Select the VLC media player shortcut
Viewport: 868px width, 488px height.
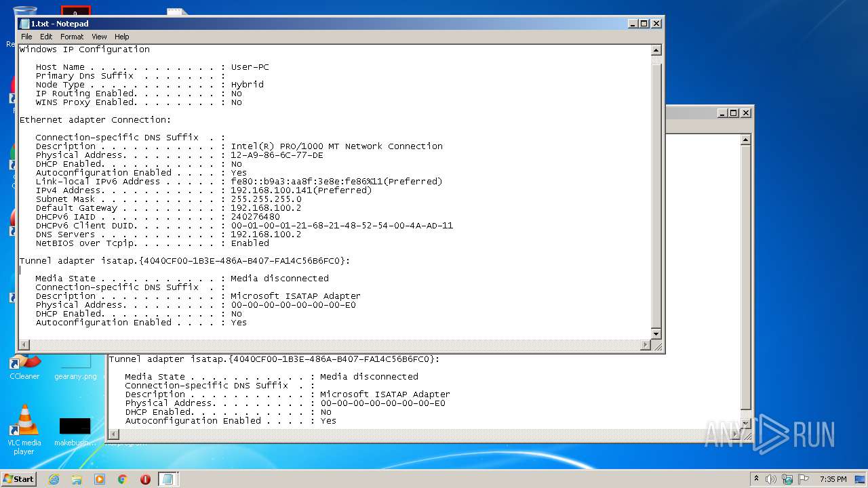pyautogui.click(x=24, y=430)
